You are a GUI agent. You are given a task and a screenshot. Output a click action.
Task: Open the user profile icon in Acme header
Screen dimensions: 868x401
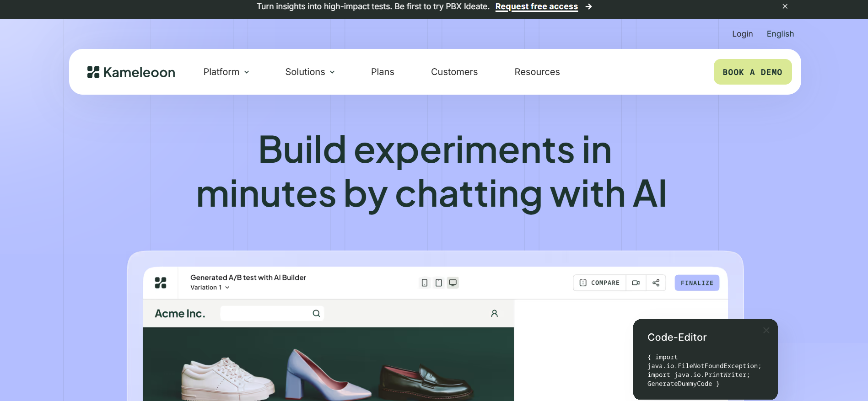pyautogui.click(x=494, y=314)
